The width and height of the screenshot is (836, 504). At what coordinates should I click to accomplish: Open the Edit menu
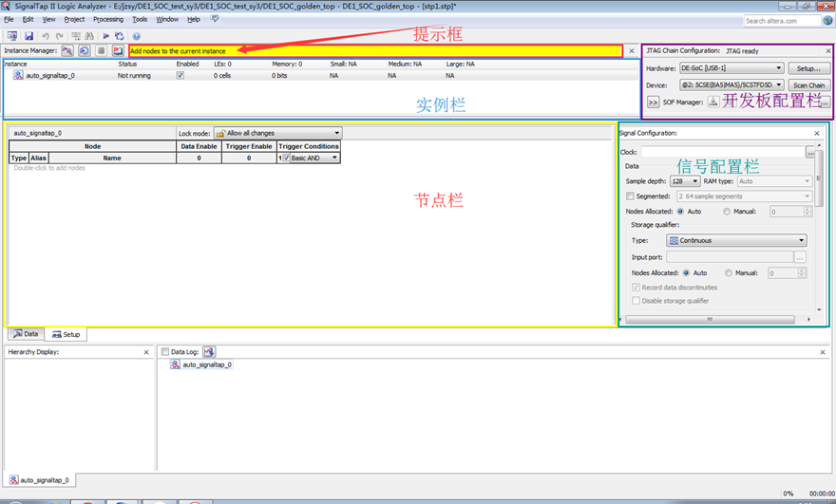click(28, 19)
